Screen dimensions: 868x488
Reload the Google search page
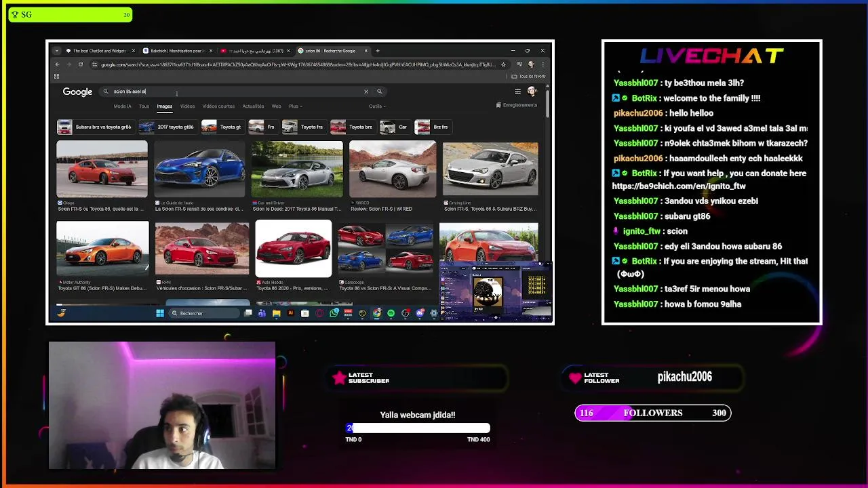pos(81,64)
